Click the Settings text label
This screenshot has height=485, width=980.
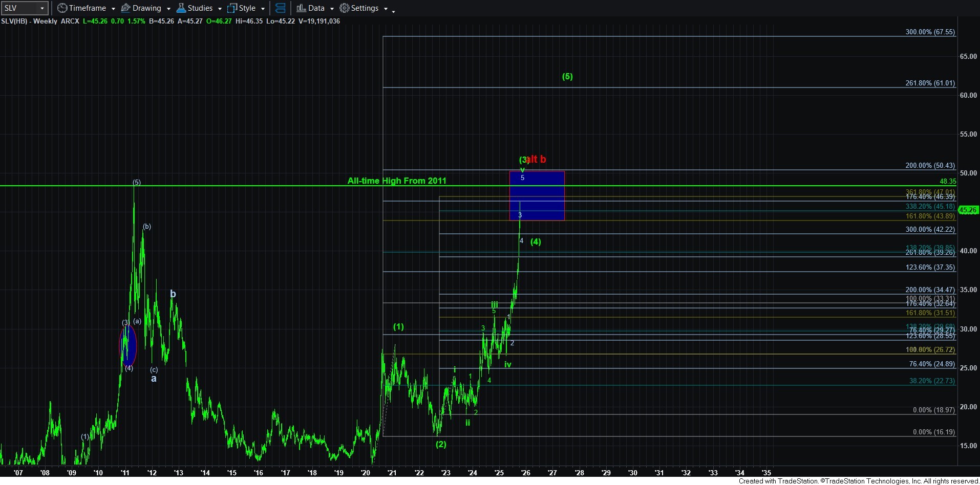(x=365, y=8)
